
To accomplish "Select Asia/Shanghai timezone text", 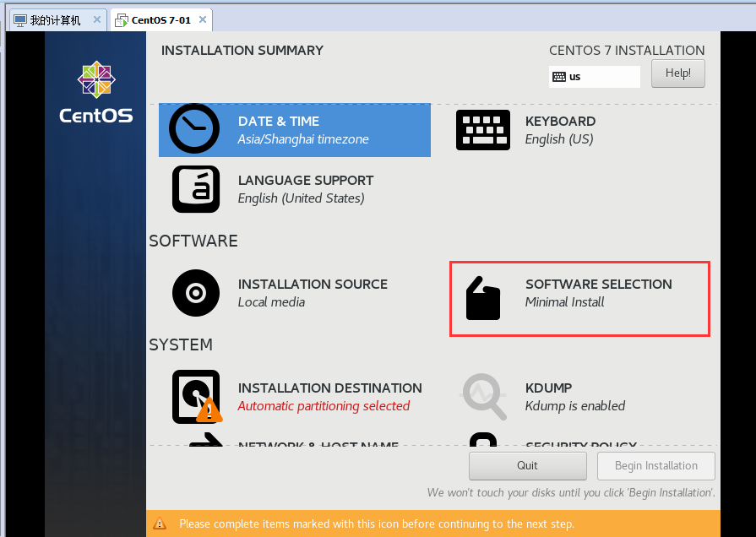I will pos(303,139).
